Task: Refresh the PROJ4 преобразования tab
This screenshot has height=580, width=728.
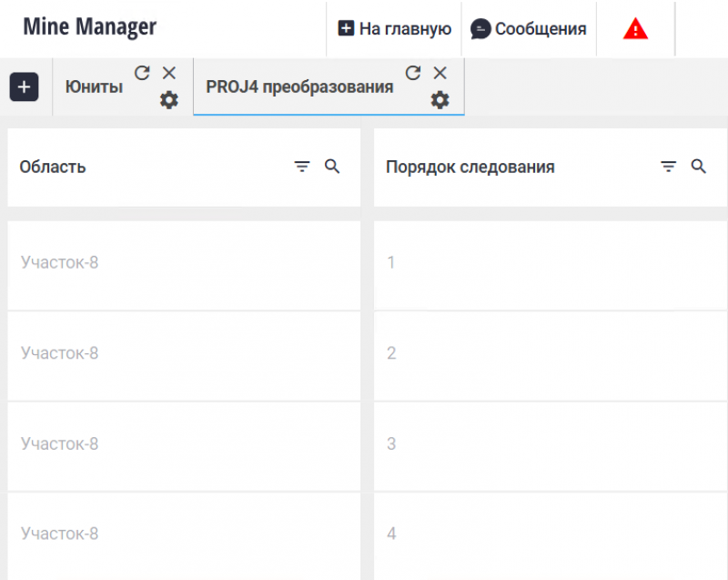Action: click(x=413, y=73)
